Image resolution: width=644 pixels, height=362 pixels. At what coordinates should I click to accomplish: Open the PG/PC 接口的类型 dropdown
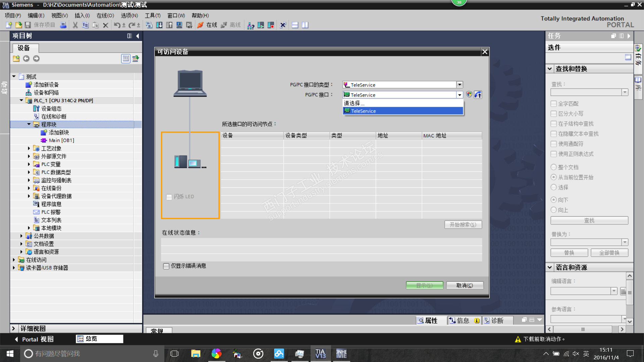click(x=460, y=85)
